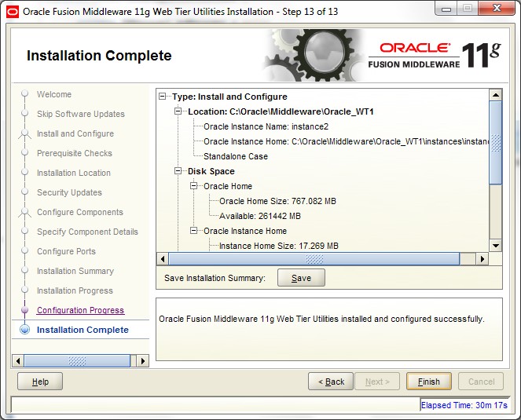Select Instance Home Size: 17.269 MB row

tap(279, 246)
